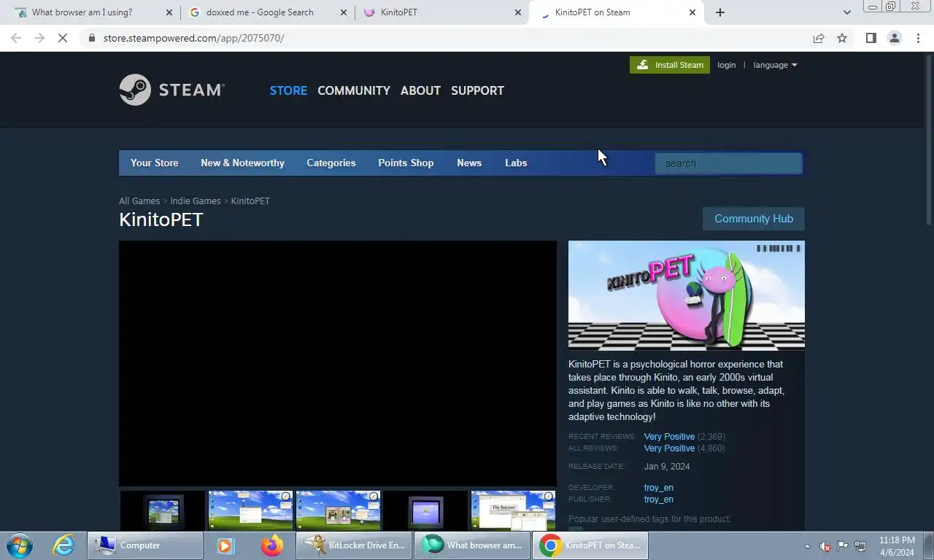Image resolution: width=934 pixels, height=560 pixels.
Task: Click the main black video player area
Action: coord(338,363)
